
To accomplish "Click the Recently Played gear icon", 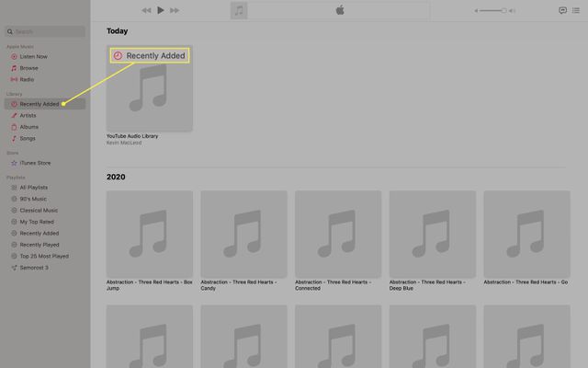I will tap(14, 245).
